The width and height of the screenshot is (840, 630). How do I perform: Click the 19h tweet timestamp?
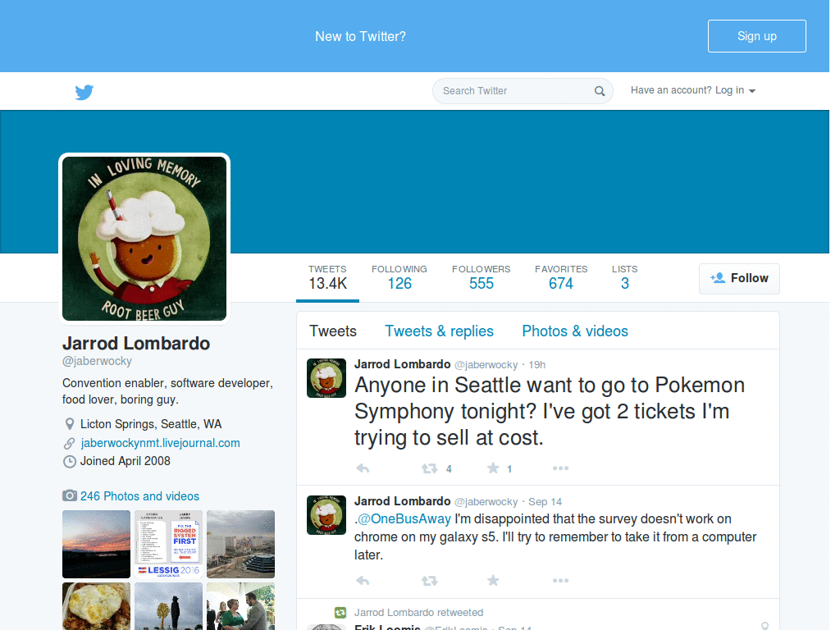(536, 365)
